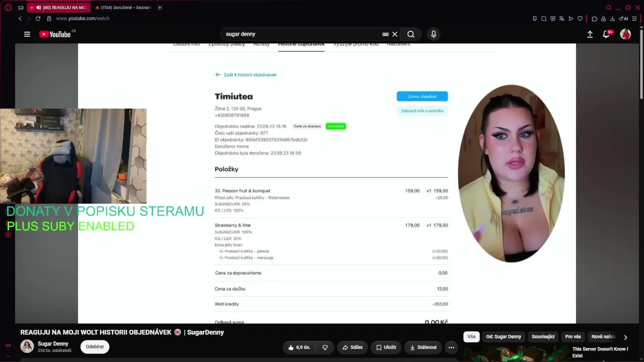Image resolution: width=644 pixels, height=362 pixels.
Task: Click the pin icon in browser toolbar
Action: [534, 19]
